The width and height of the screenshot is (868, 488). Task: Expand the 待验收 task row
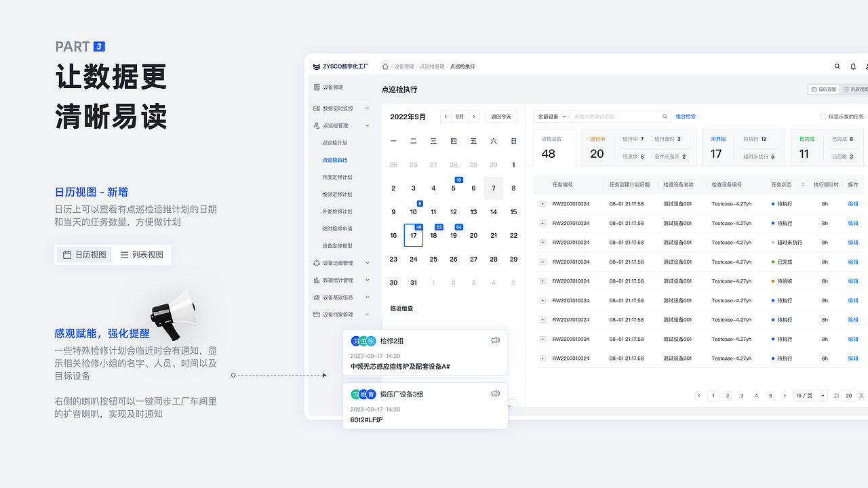point(542,281)
